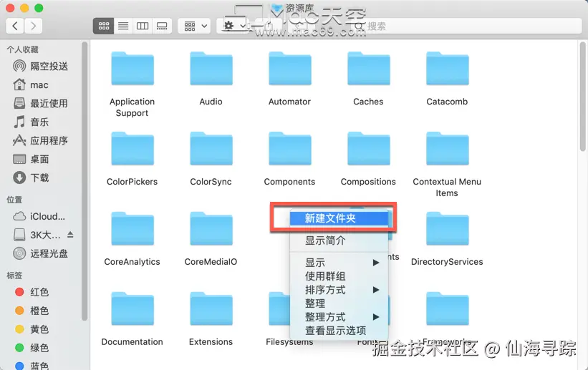Image resolution: width=588 pixels, height=370 pixels.
Task: Go forward with the right arrow button
Action: (x=34, y=26)
